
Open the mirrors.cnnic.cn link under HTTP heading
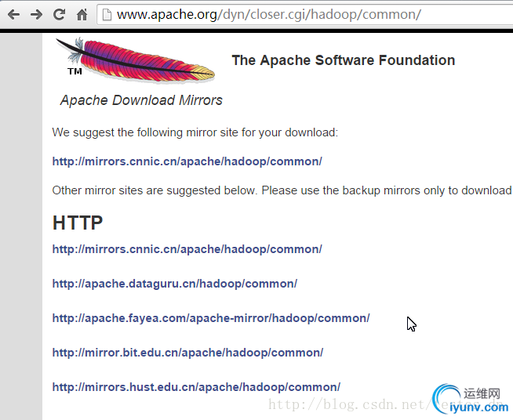187,249
